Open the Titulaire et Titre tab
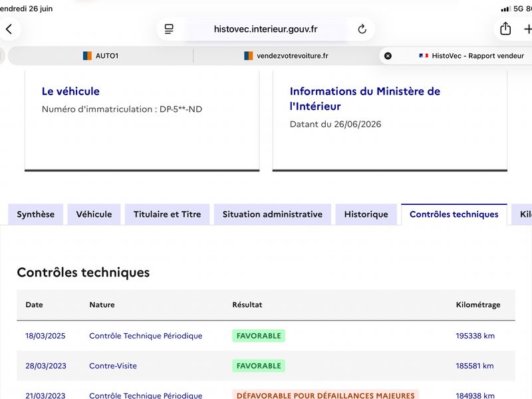 coord(168,214)
